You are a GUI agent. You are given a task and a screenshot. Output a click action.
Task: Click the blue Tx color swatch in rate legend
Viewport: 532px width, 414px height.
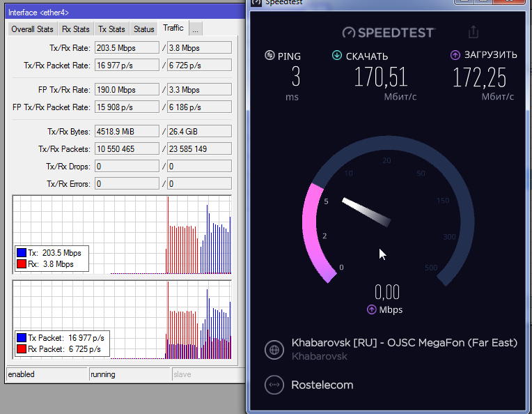coord(22,253)
